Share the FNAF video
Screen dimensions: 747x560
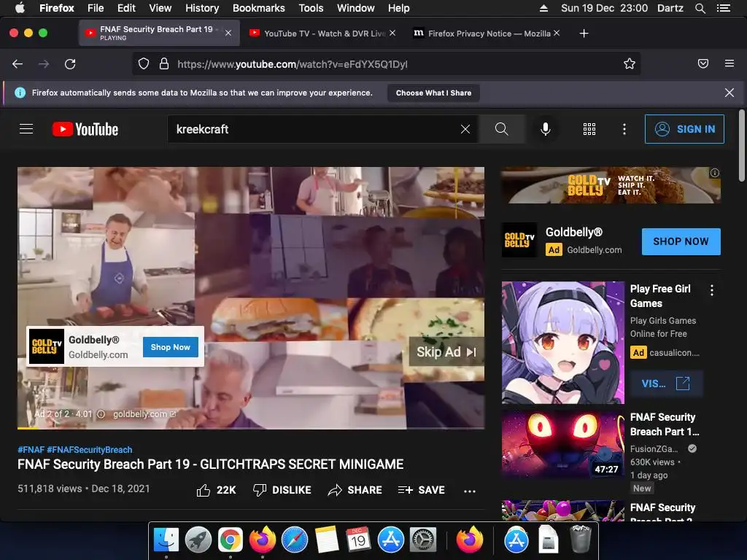355,490
